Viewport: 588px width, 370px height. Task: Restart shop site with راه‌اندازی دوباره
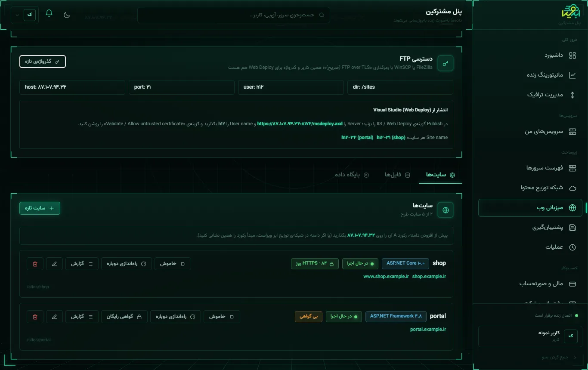click(x=127, y=264)
